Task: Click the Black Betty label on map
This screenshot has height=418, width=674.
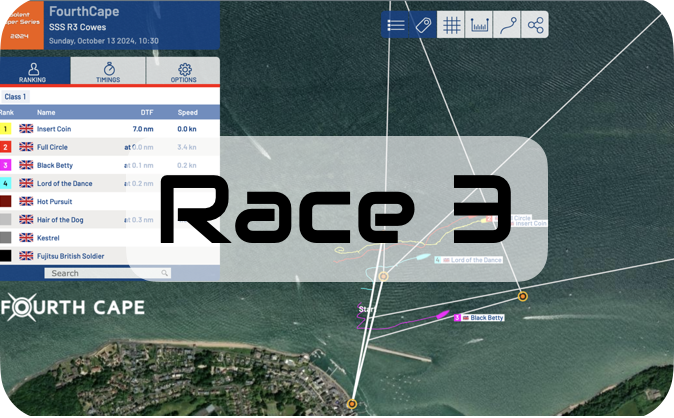Action: pyautogui.click(x=486, y=318)
